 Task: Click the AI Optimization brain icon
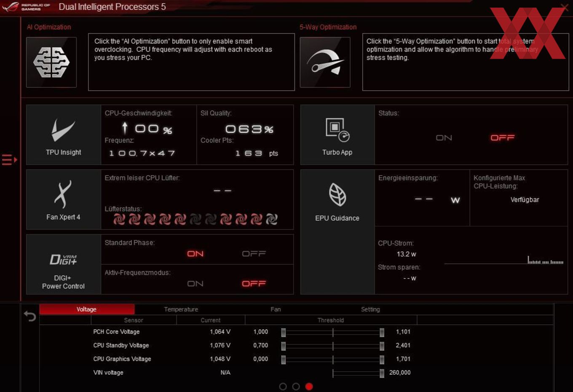[51, 62]
